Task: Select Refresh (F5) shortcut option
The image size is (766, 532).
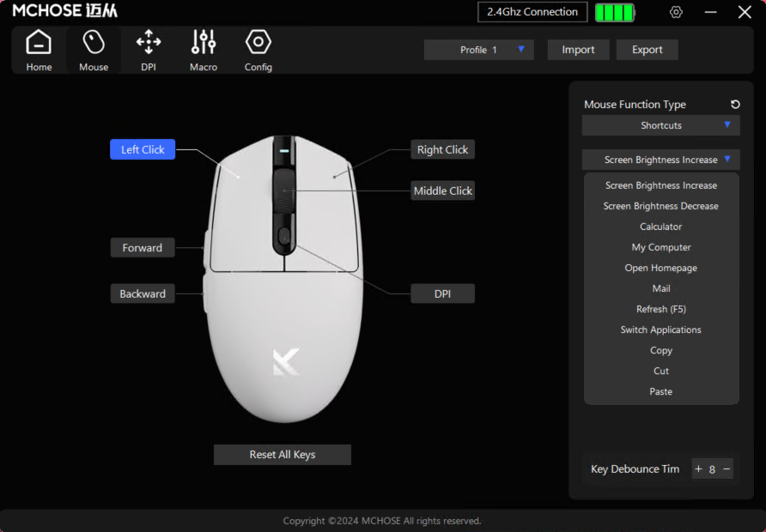Action: pyautogui.click(x=661, y=309)
